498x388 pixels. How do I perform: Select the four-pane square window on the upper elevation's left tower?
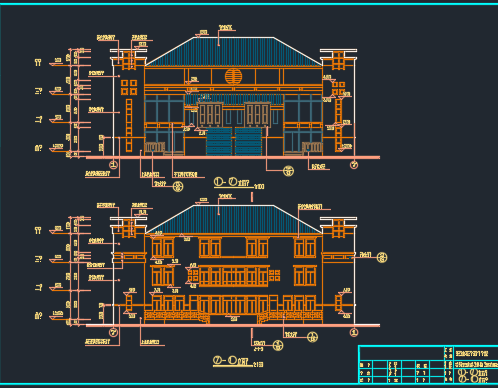[x=129, y=87]
